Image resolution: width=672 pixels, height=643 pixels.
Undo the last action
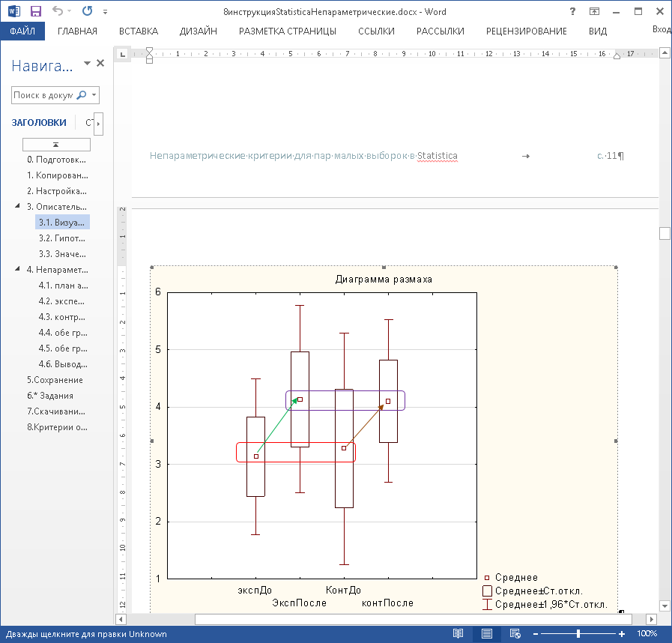58,11
